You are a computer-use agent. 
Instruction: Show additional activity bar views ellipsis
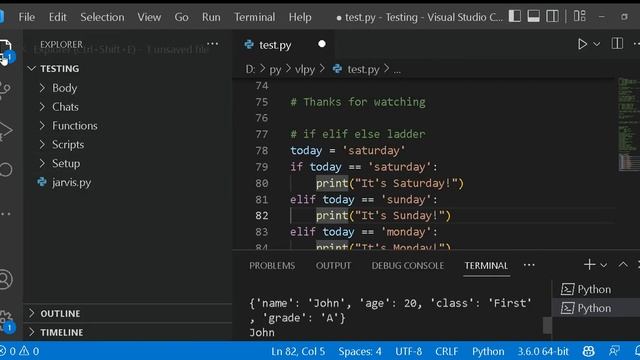click(x=6, y=214)
